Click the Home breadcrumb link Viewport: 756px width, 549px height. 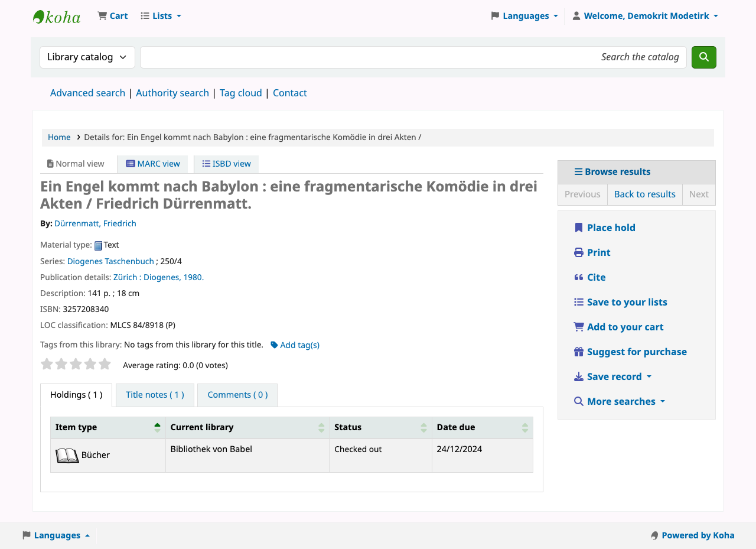[59, 138]
